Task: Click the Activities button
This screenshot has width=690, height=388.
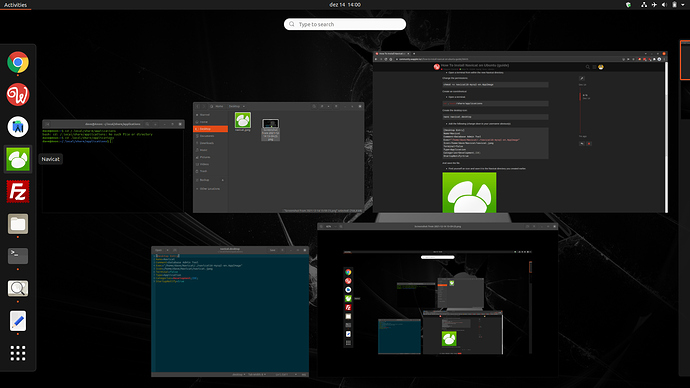Action: (15, 5)
